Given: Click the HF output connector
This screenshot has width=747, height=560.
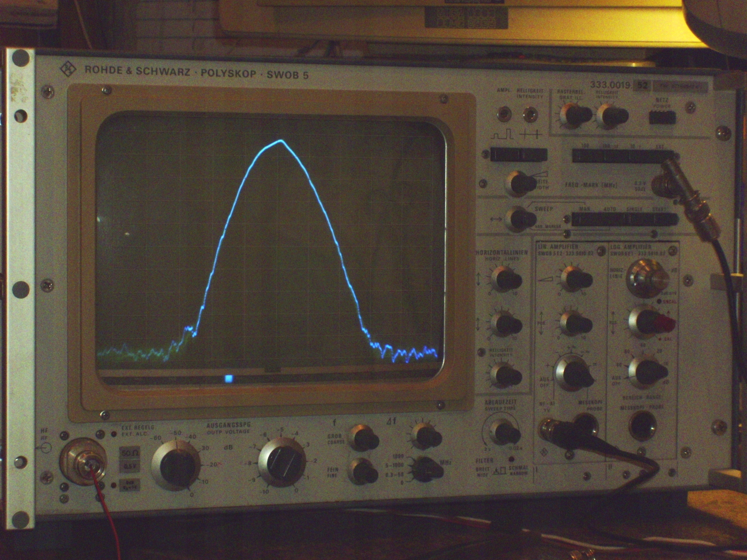Looking at the screenshot, I should click(83, 461).
